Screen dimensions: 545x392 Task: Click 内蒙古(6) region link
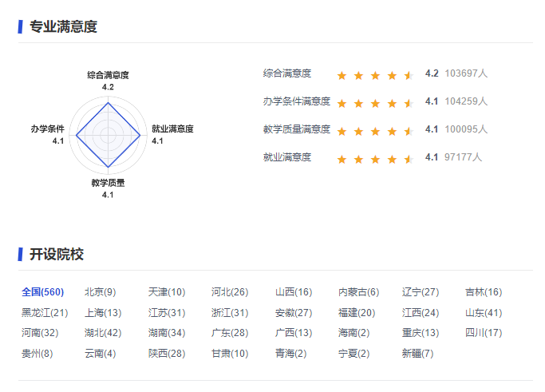(358, 292)
